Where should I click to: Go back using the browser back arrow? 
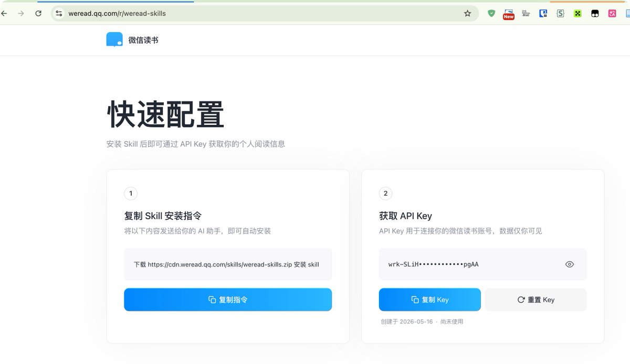tap(4, 14)
